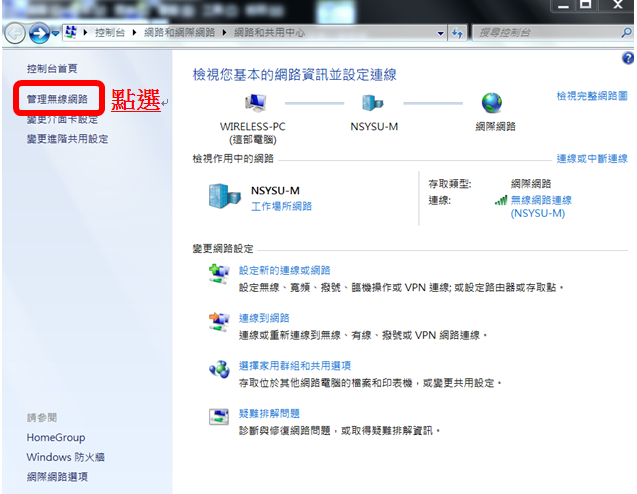
Task: Click the 選擇家用群組和共用選項 homegroup icon
Action: [218, 370]
